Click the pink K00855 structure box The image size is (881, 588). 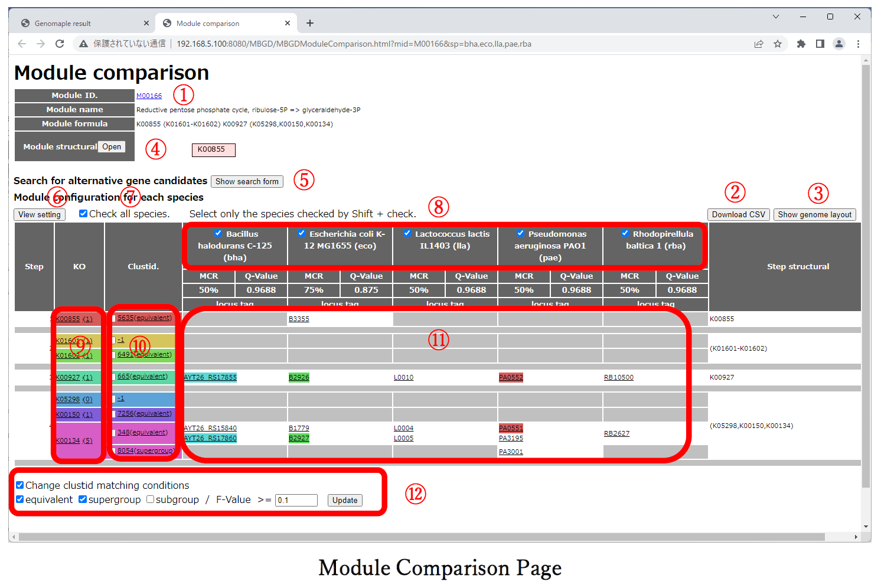tap(213, 150)
